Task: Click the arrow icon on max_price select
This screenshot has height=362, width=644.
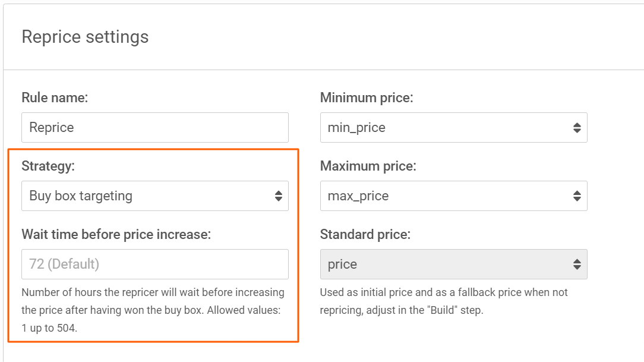Action: pyautogui.click(x=576, y=196)
